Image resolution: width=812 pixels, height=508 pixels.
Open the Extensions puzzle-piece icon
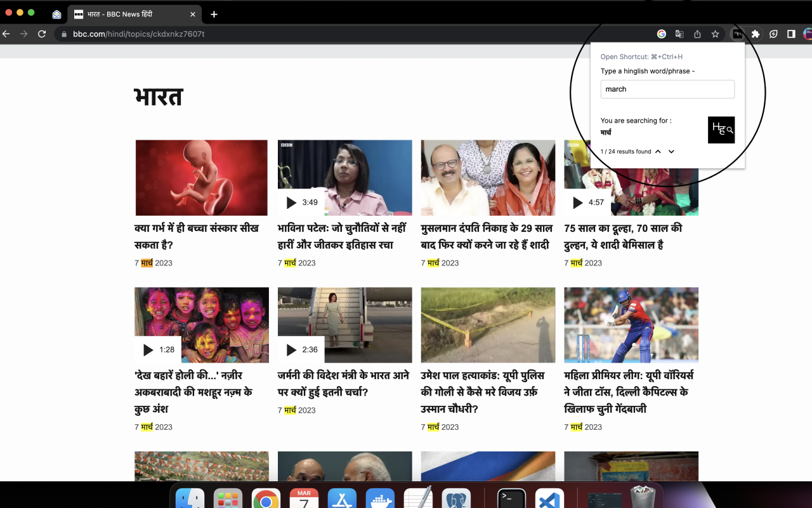[x=756, y=34]
